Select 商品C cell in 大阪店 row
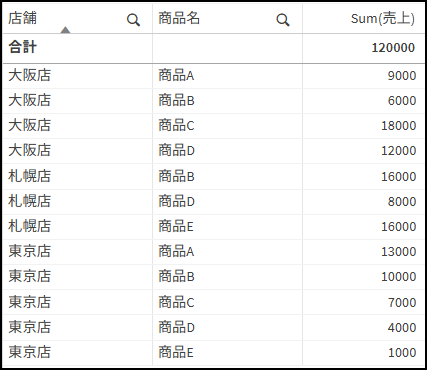This screenshot has width=427, height=370. 176,126
